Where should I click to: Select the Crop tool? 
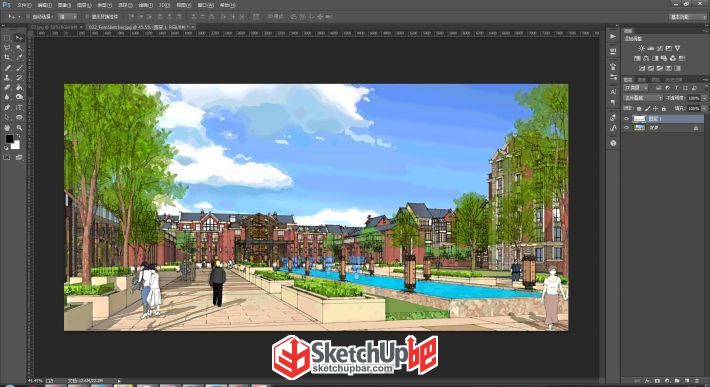(x=7, y=57)
